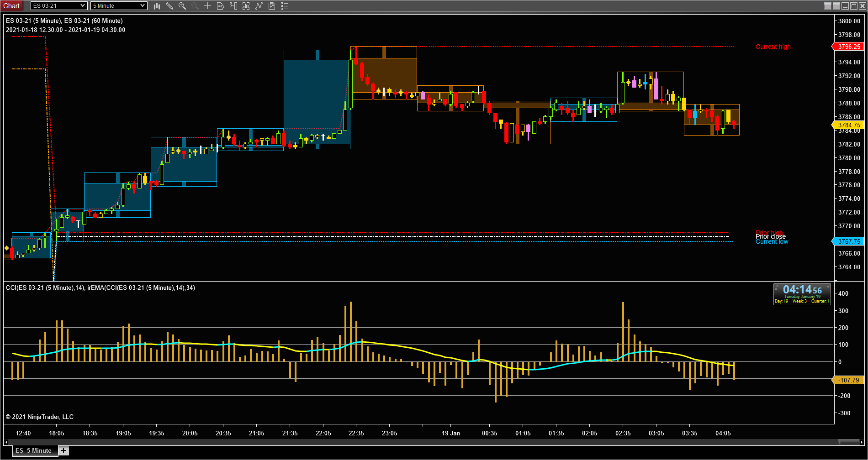Click the second gray window link button

coord(836,6)
